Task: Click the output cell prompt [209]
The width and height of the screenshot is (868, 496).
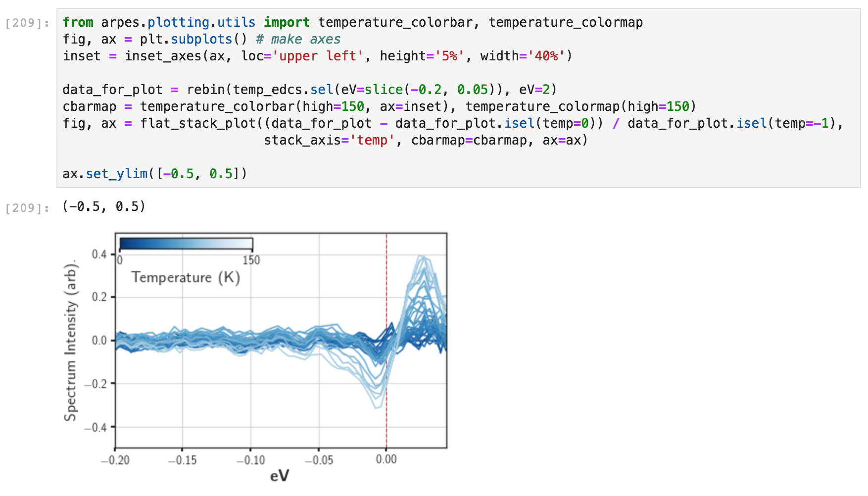Action: point(27,208)
